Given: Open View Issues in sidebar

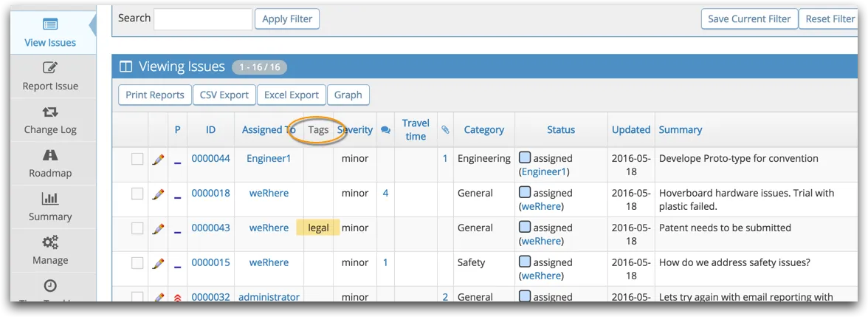Looking at the screenshot, I should (x=50, y=33).
